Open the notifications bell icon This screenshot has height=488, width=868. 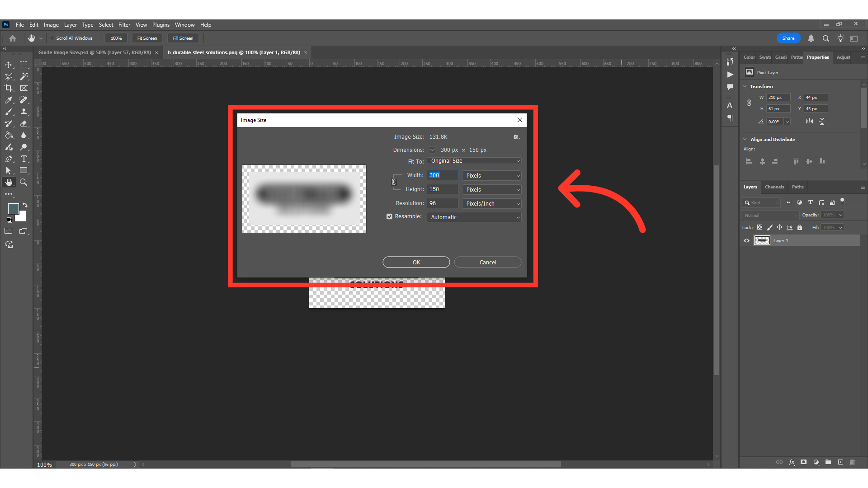(x=811, y=38)
